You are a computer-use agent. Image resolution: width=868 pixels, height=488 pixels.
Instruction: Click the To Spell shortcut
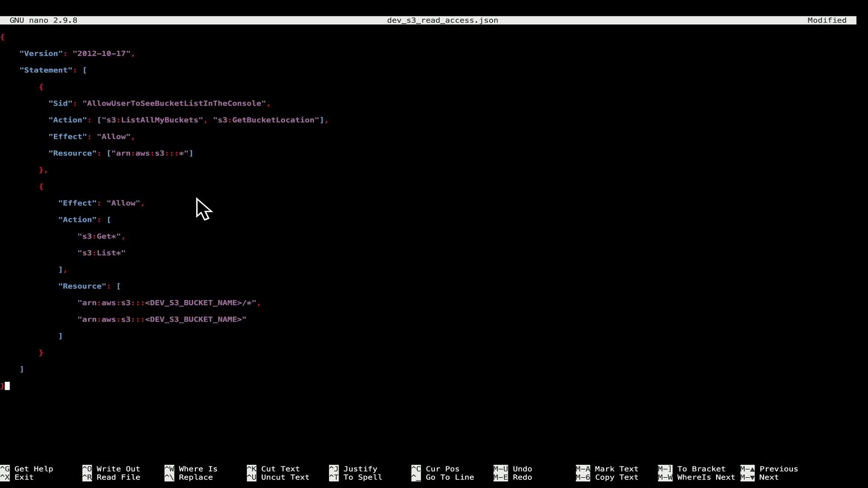(363, 477)
